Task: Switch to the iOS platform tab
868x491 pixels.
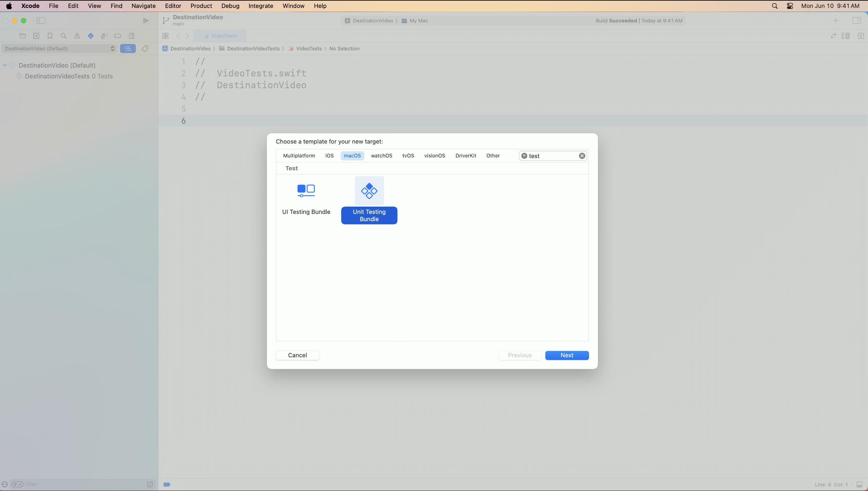Action: point(329,156)
